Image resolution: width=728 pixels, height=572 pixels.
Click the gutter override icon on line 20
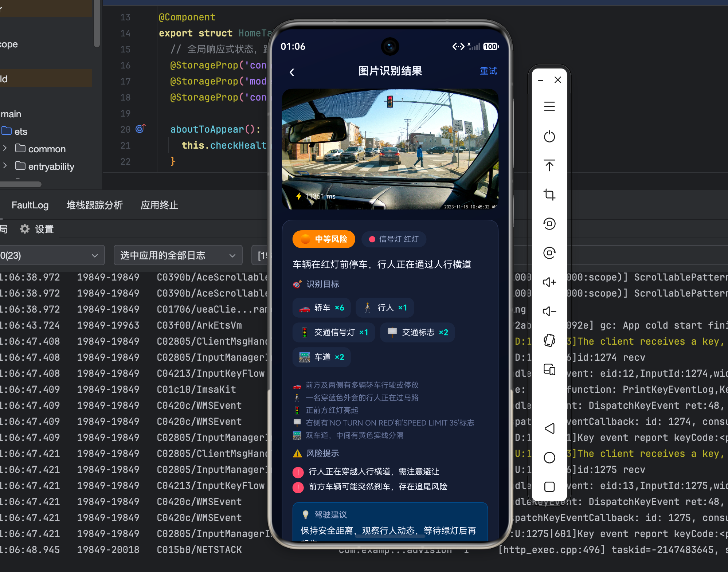[141, 129]
